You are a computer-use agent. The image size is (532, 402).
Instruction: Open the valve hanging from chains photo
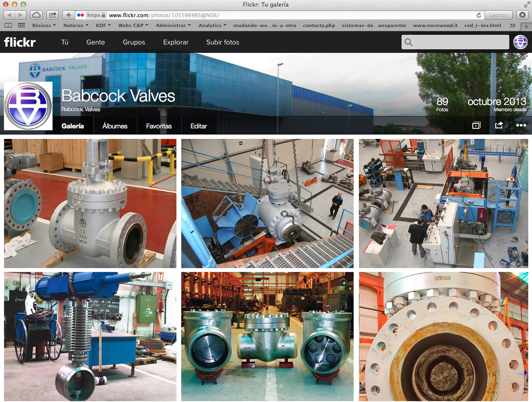[267, 204]
